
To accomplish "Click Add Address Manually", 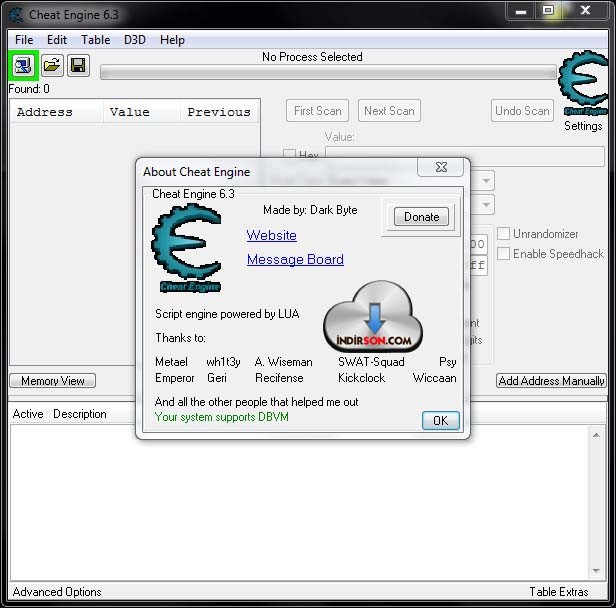I will pyautogui.click(x=551, y=381).
